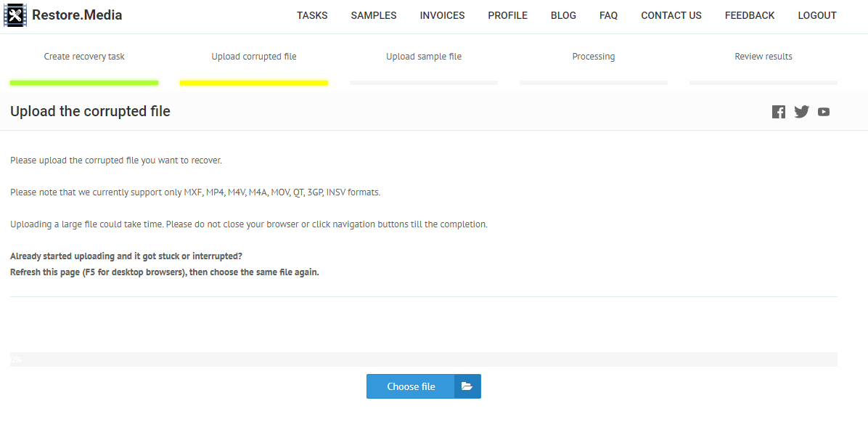The image size is (868, 435).
Task: Select the Upload corrupted file step
Action: tap(254, 57)
